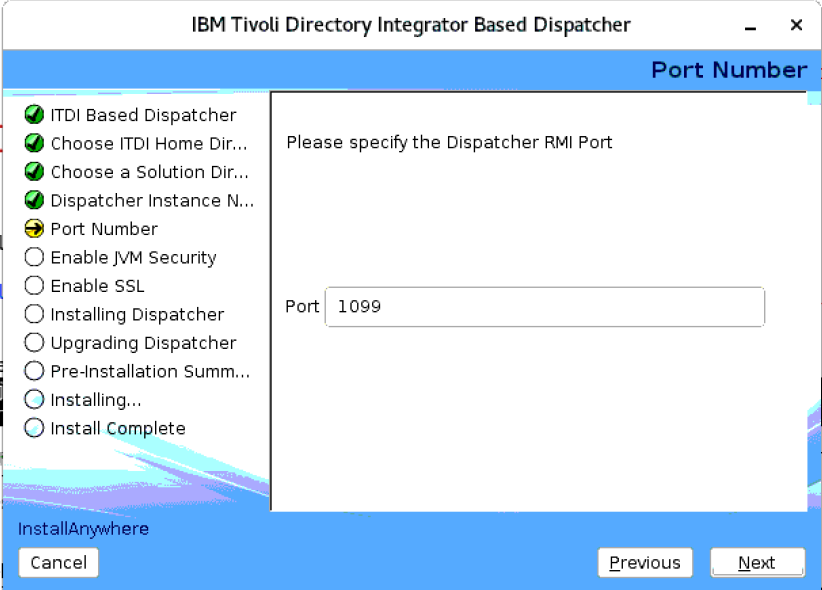Image resolution: width=822 pixels, height=590 pixels.
Task: Click green checkmark beside Choose a Solution Dir
Action: [34, 171]
